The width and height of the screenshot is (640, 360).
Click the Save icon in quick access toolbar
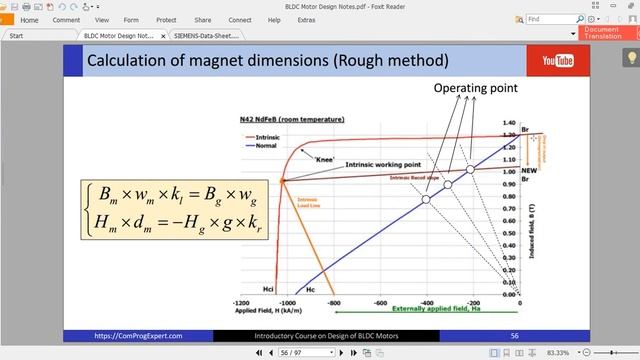coord(15,7)
